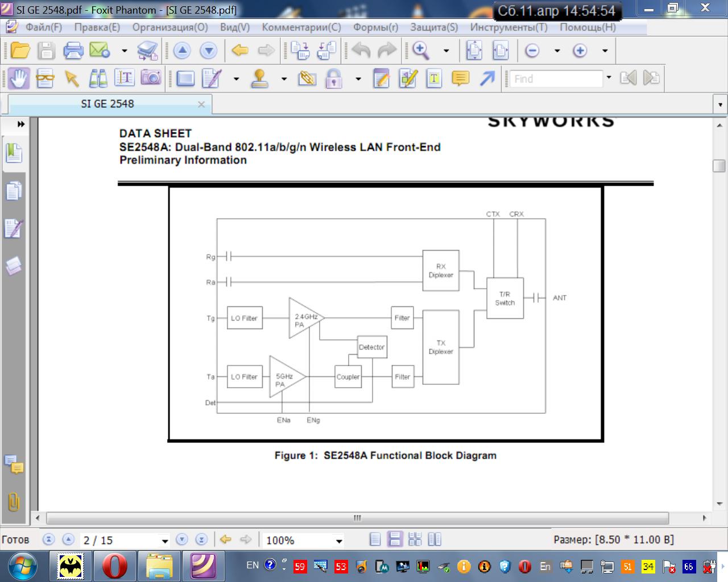The height and width of the screenshot is (582, 728).
Task: Click the Snapshot camera tool
Action: 151,78
